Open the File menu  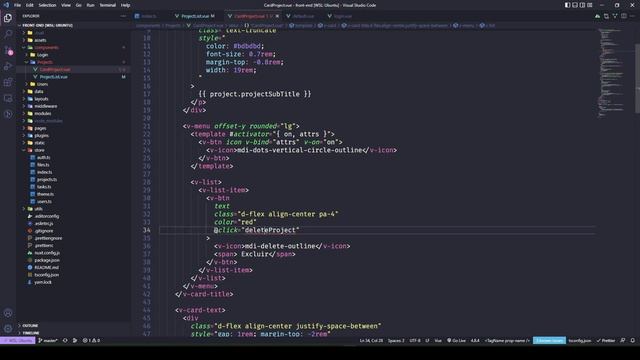pos(18,5)
